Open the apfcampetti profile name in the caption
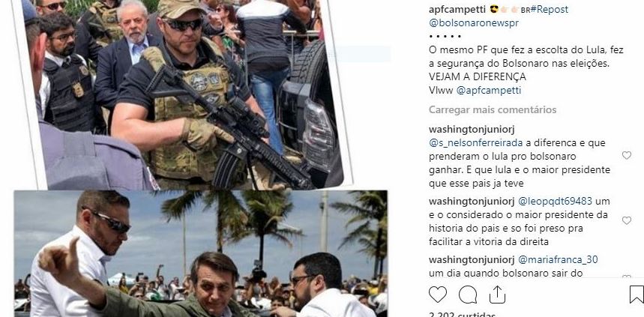Screen dimensions: 644x317 [x=457, y=9]
